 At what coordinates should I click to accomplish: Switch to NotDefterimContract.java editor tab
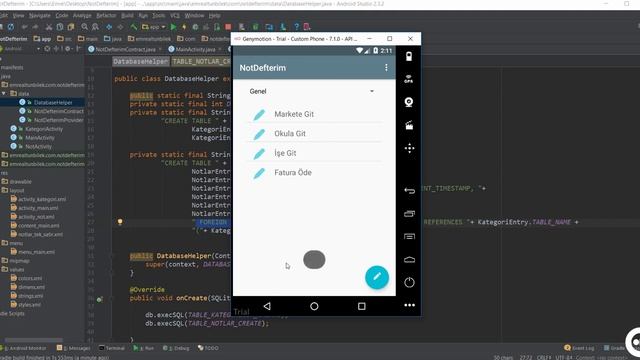pos(125,49)
